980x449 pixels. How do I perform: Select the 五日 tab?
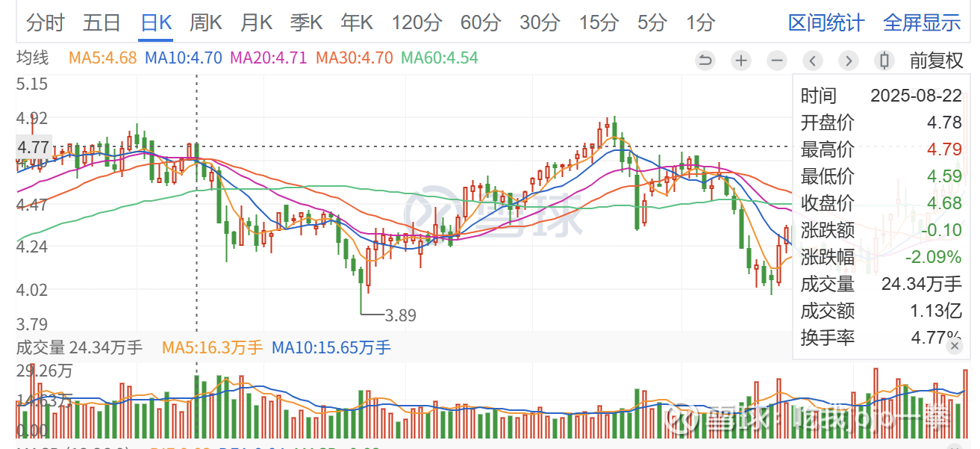tap(102, 23)
